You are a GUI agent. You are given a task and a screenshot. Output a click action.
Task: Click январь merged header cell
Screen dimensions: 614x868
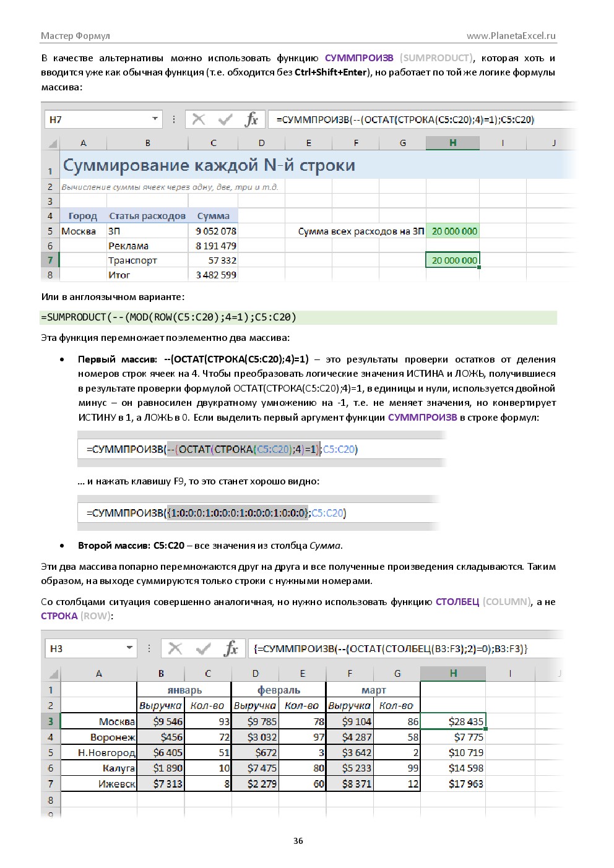(184, 690)
